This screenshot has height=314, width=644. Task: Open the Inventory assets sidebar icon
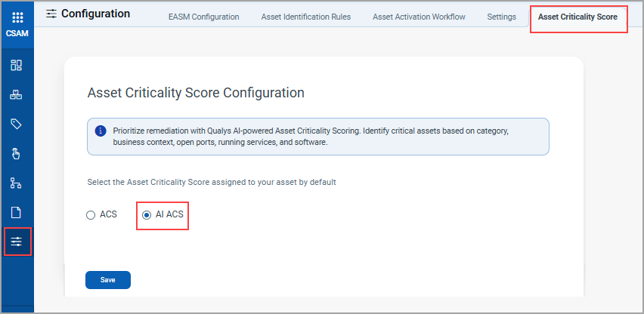16,94
